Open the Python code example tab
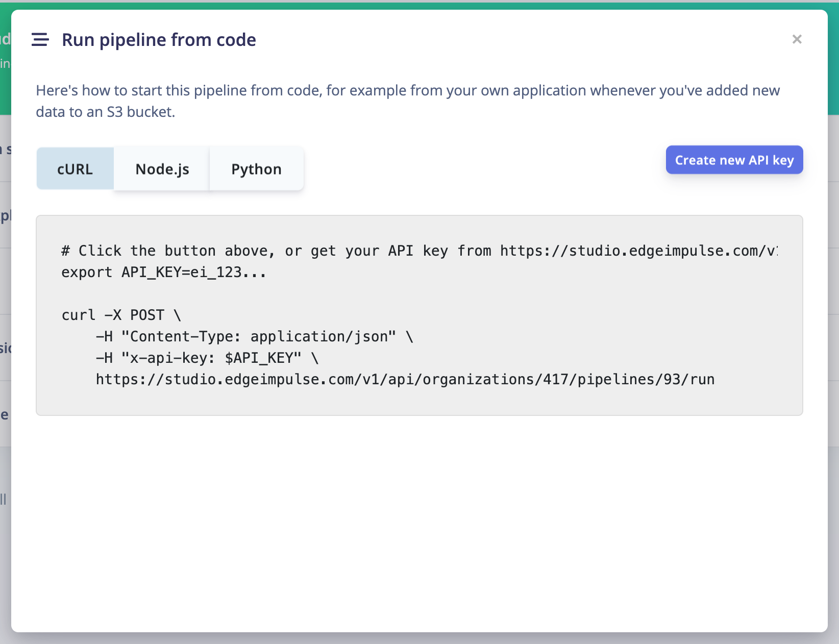839x644 pixels. point(256,169)
